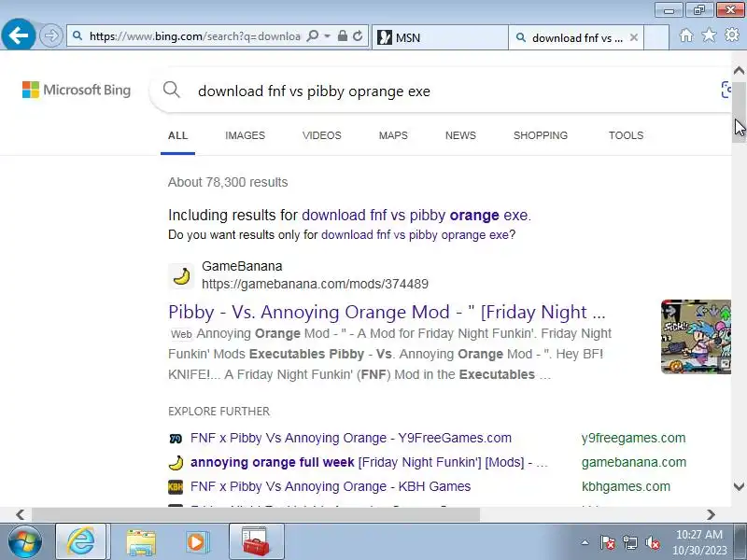Open the Windows Start orb

click(x=25, y=541)
